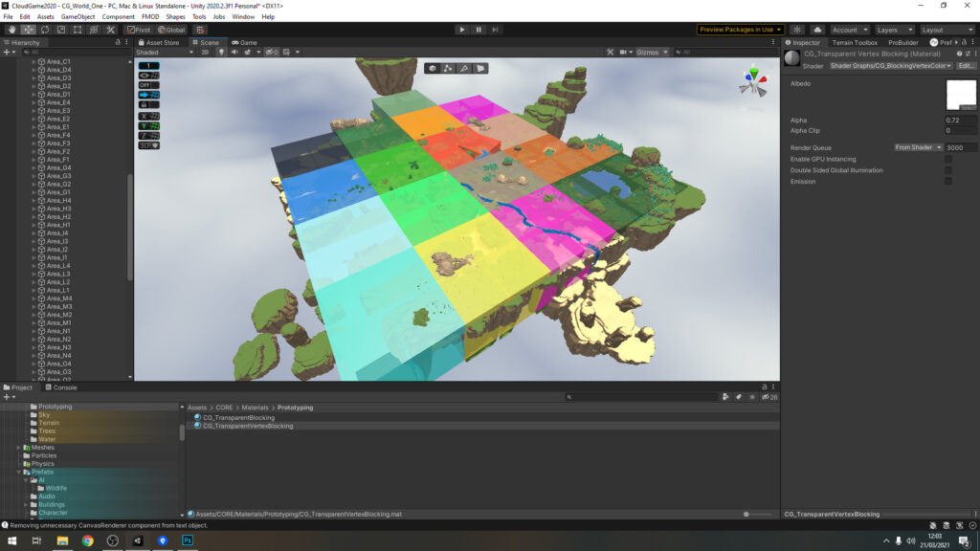This screenshot has width=980, height=551.
Task: Select the Scale tool
Action: (x=60, y=30)
